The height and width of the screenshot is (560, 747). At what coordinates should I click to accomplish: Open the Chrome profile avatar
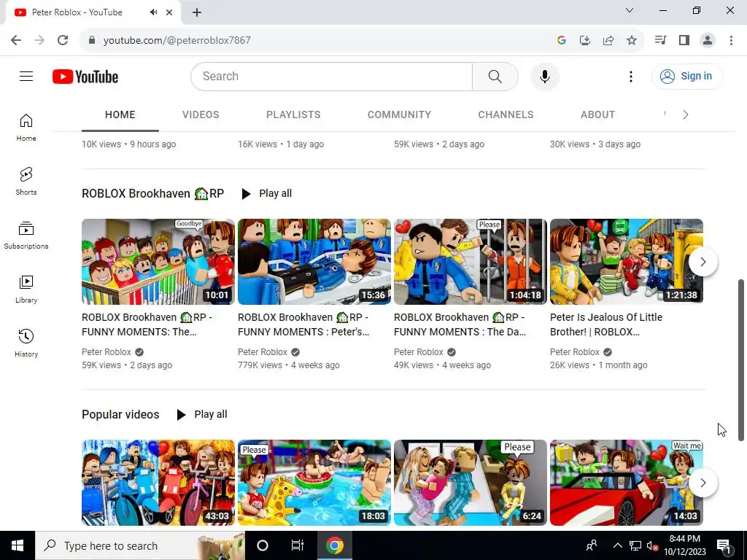point(708,41)
